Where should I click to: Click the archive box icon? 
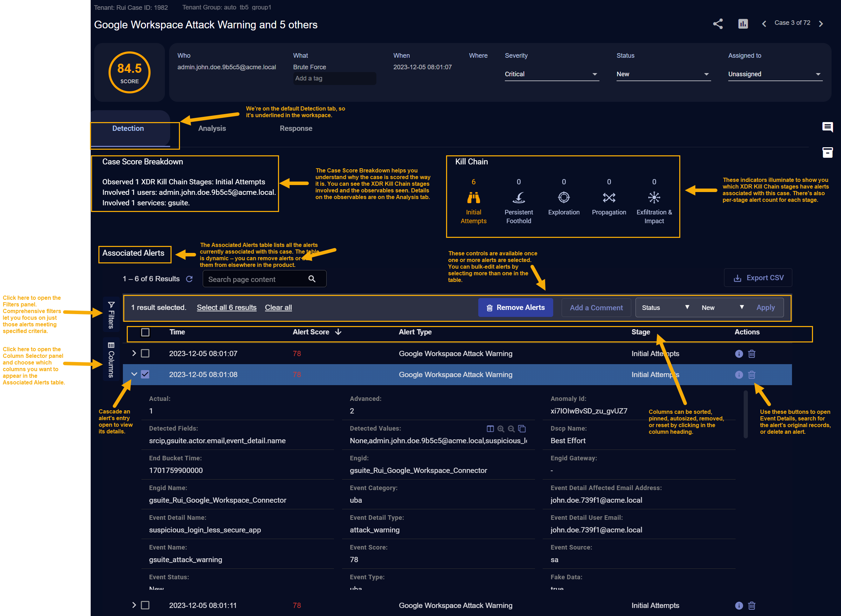(x=827, y=152)
